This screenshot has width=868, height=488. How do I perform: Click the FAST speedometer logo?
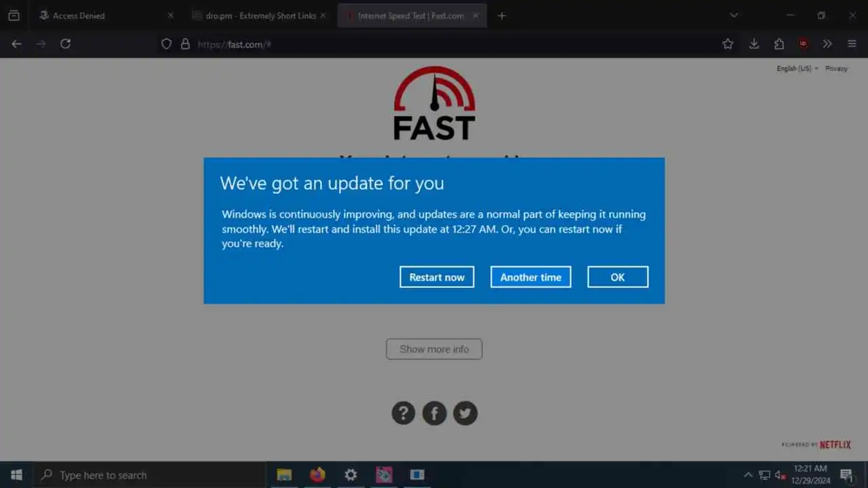point(435,103)
